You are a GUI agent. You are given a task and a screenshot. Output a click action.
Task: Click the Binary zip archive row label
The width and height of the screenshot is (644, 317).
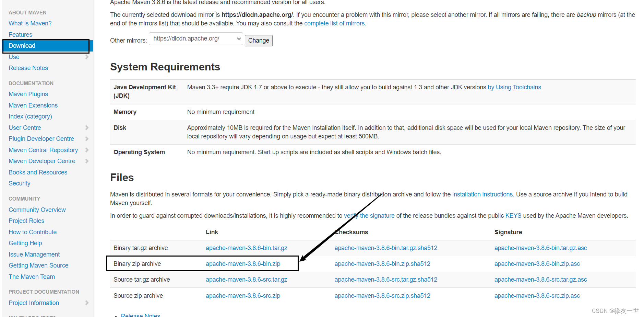tap(137, 264)
